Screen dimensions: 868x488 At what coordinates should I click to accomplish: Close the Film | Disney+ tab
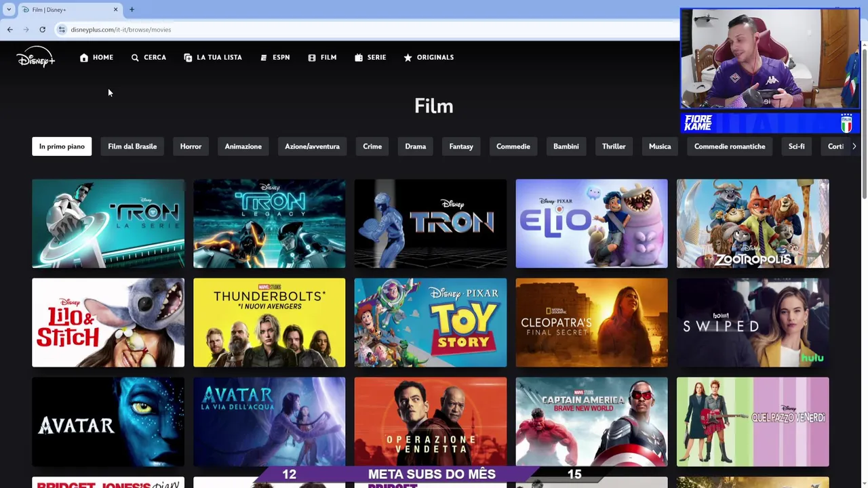[x=115, y=9]
